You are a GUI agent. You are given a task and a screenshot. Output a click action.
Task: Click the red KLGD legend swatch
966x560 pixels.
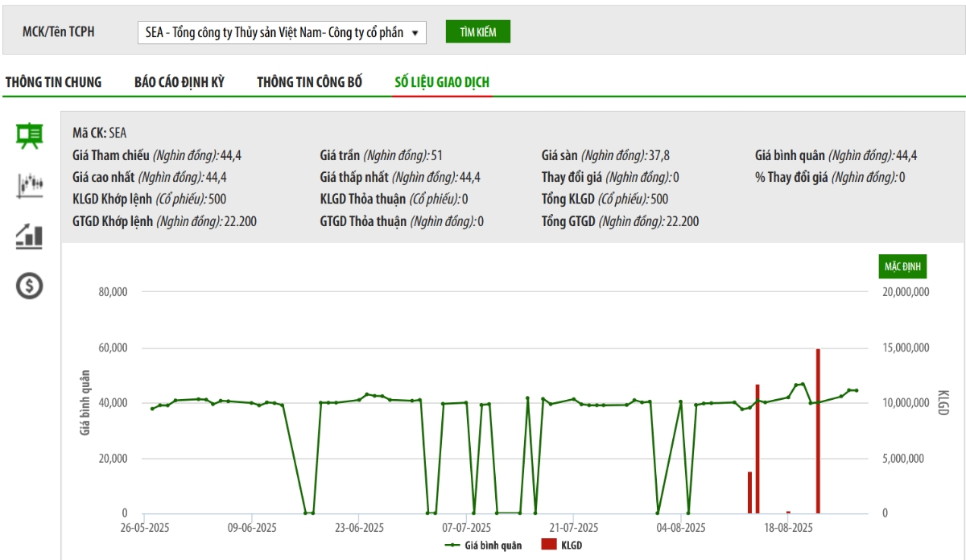point(549,545)
